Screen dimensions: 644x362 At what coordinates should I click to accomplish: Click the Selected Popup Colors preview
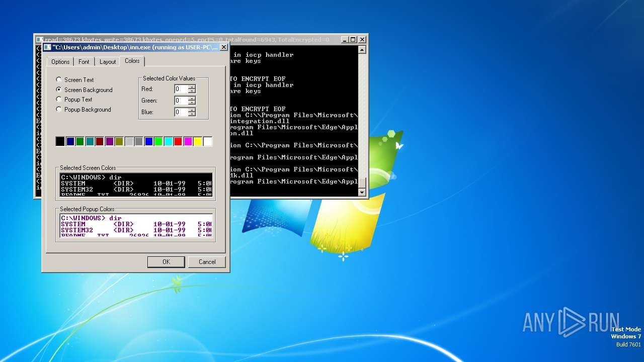coord(136,226)
